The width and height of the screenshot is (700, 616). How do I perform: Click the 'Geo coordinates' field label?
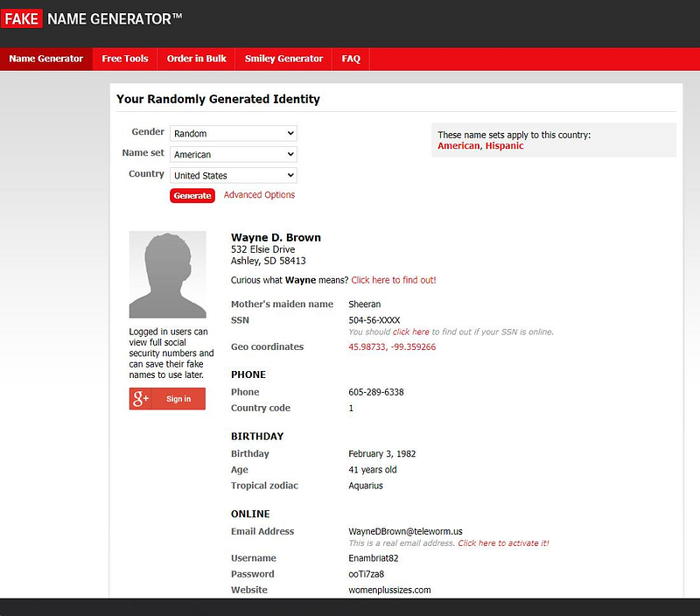[x=267, y=346]
